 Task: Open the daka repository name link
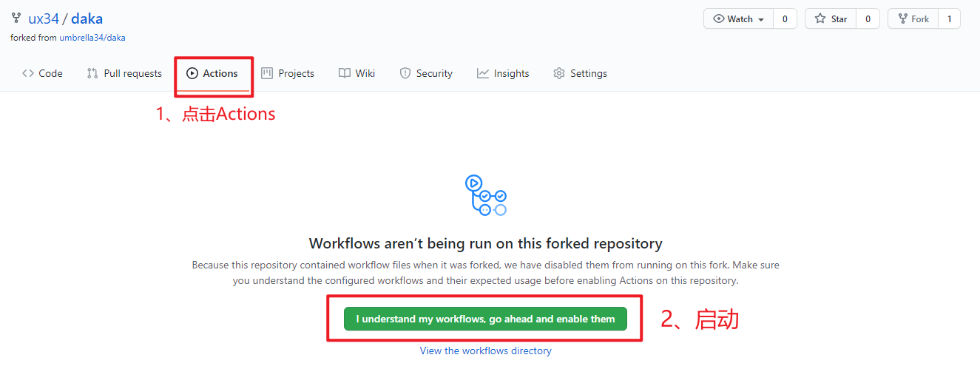pyautogui.click(x=87, y=18)
